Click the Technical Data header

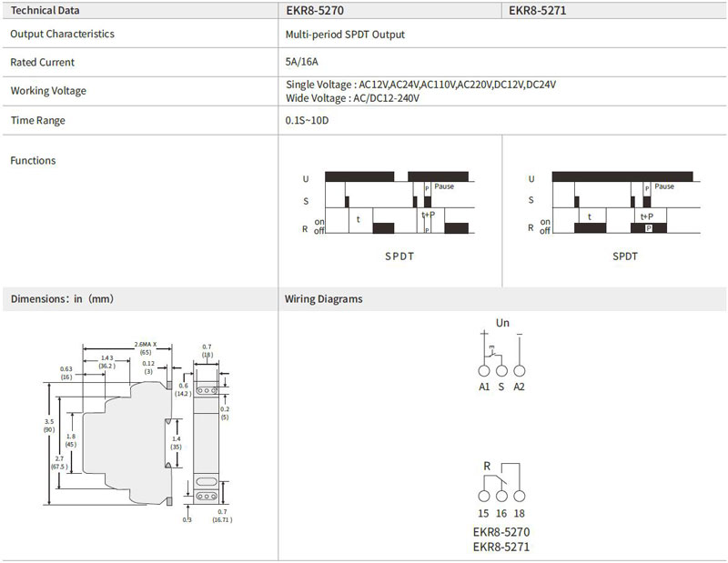click(45, 11)
